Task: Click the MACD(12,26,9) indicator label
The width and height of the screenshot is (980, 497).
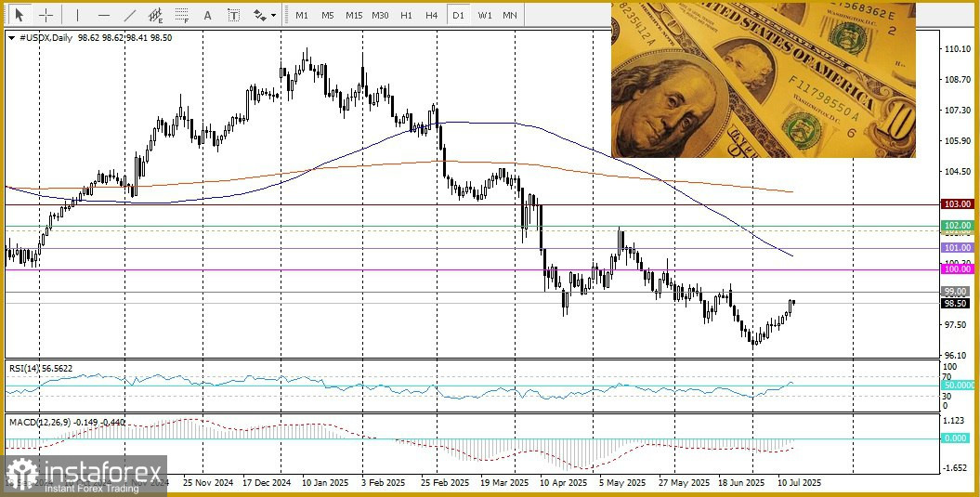Action: [67, 423]
